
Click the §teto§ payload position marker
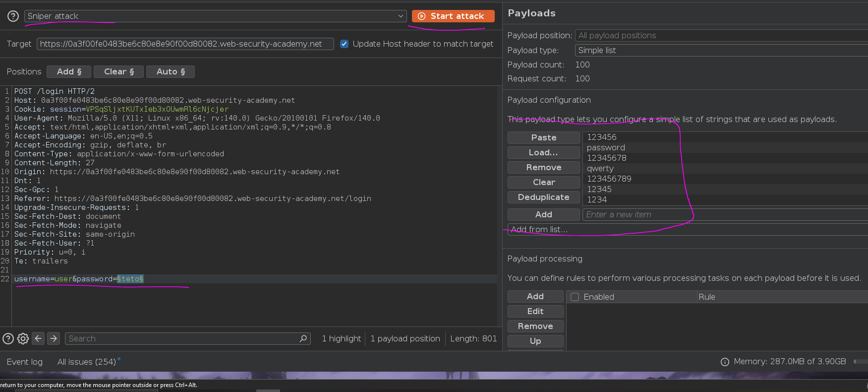point(130,279)
